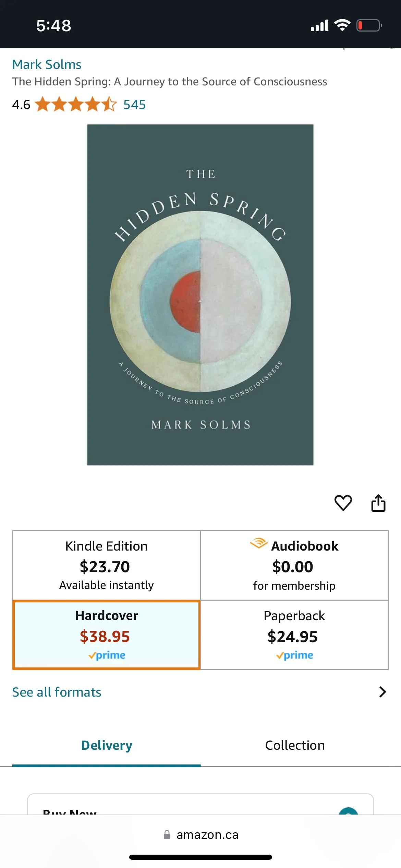
Task: Tap the share icon
Action: click(x=378, y=503)
